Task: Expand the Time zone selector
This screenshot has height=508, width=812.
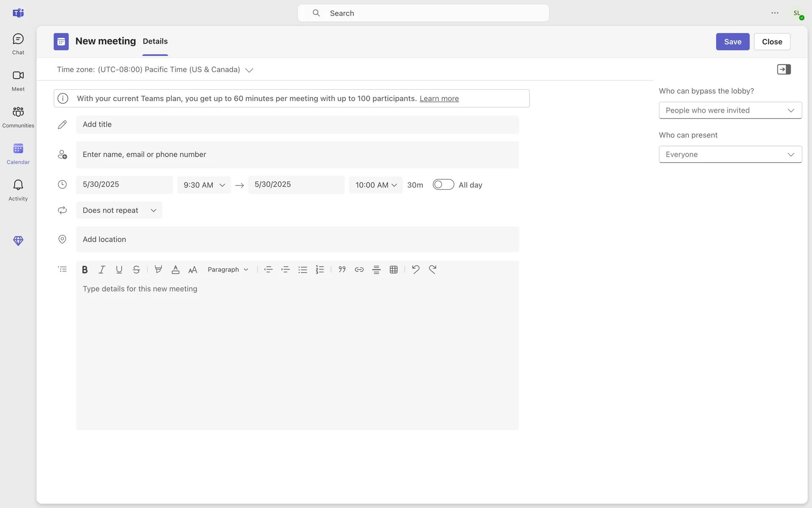Action: click(x=249, y=70)
